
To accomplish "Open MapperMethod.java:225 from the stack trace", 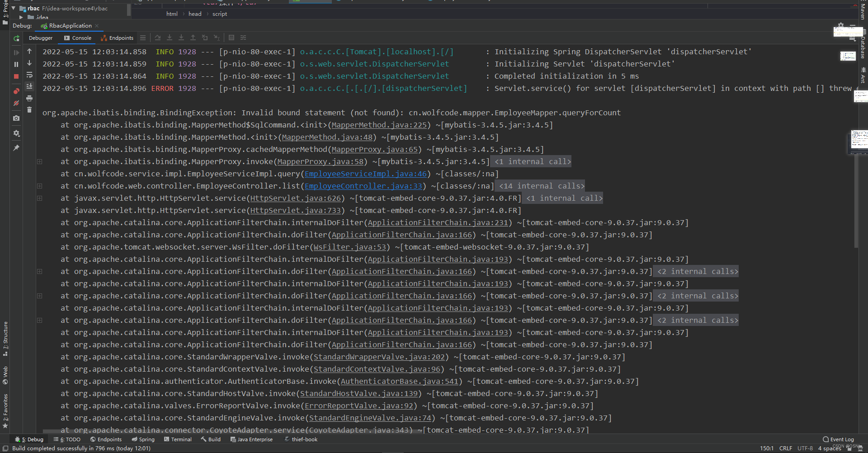I will [x=379, y=125].
